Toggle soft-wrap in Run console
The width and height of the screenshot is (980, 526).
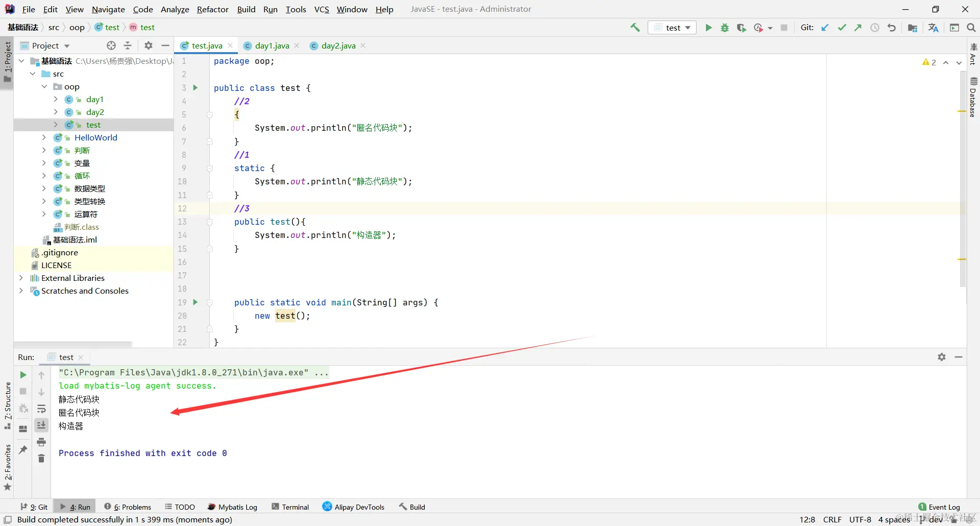pyautogui.click(x=41, y=409)
